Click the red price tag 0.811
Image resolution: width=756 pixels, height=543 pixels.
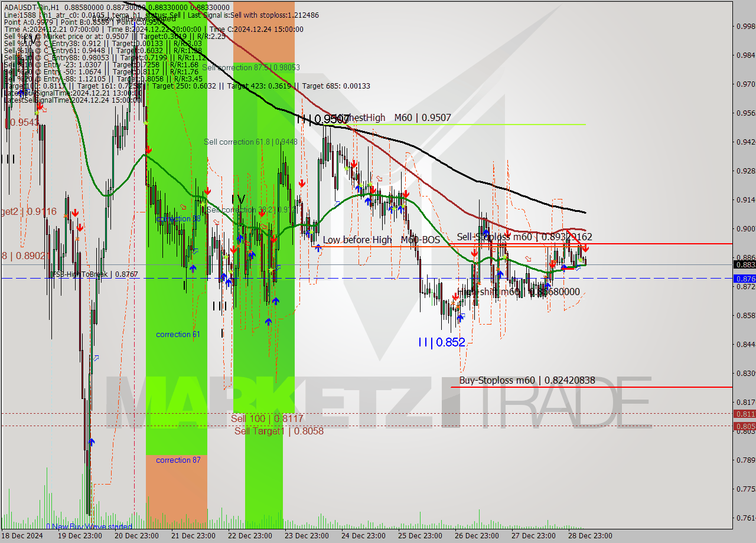coord(744,414)
